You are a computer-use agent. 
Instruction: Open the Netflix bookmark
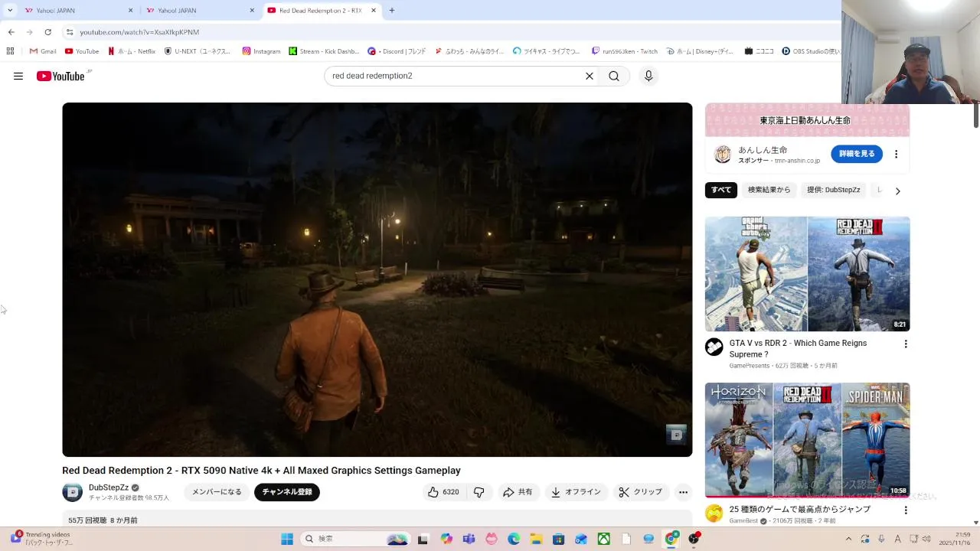[x=132, y=51]
